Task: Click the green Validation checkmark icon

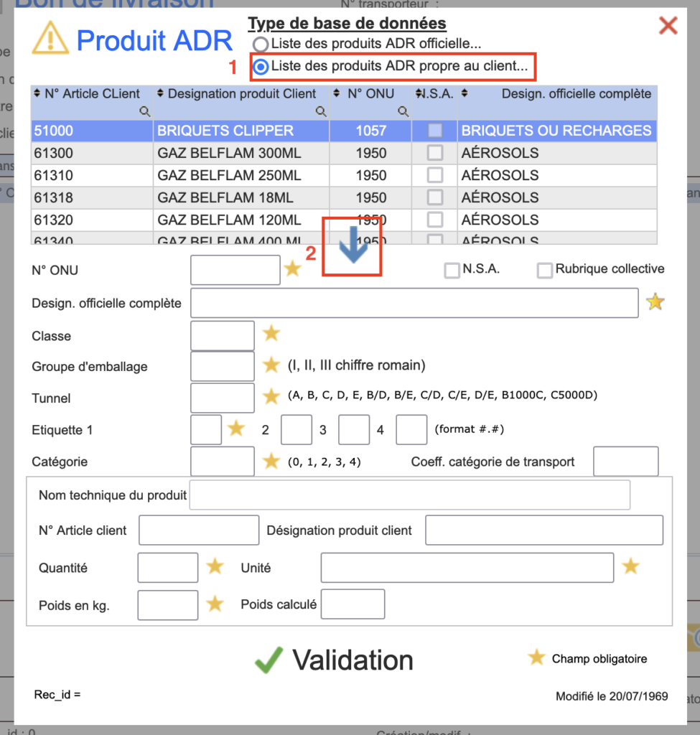Action: pos(269,660)
